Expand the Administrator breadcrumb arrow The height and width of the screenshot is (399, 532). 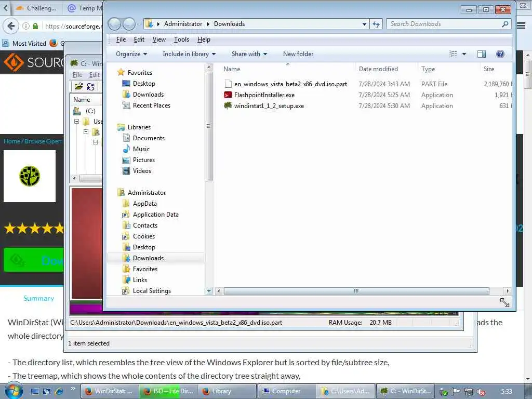pos(208,24)
